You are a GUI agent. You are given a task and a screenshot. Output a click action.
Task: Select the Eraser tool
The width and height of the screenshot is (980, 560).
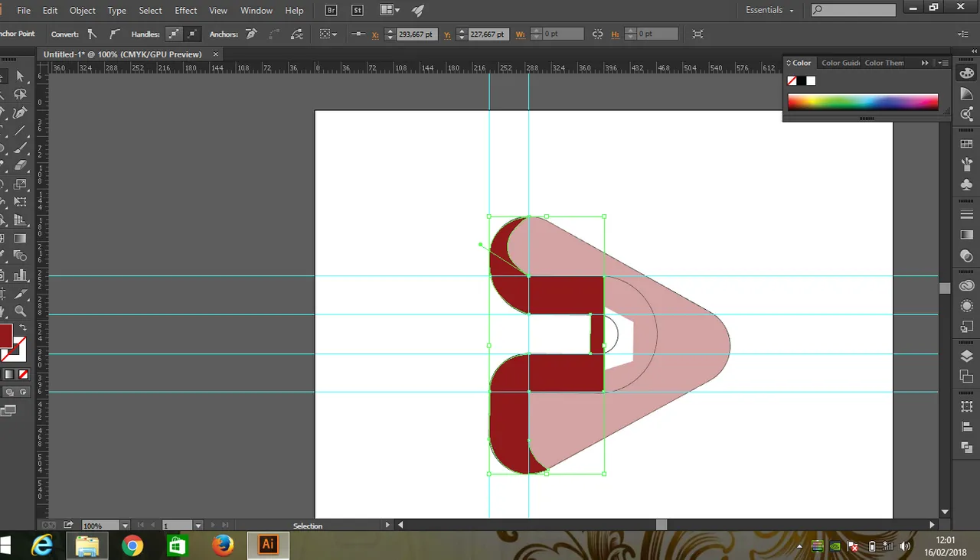click(x=21, y=167)
